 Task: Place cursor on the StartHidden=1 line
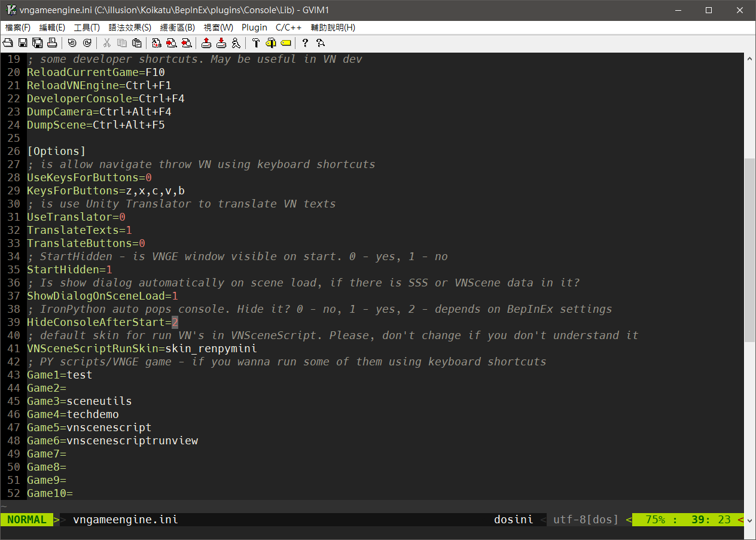click(x=69, y=270)
